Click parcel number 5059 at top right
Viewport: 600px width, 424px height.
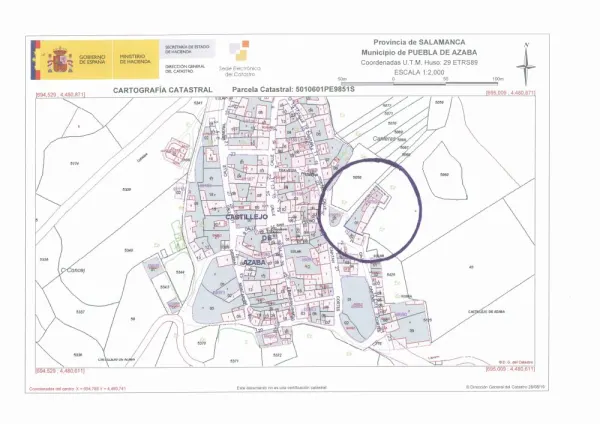click(439, 102)
